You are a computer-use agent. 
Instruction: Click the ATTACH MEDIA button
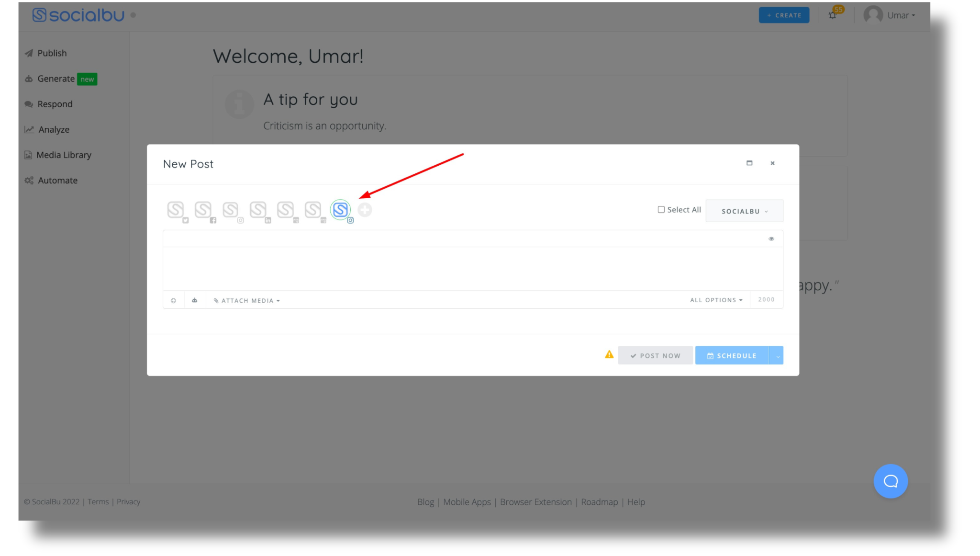246,300
